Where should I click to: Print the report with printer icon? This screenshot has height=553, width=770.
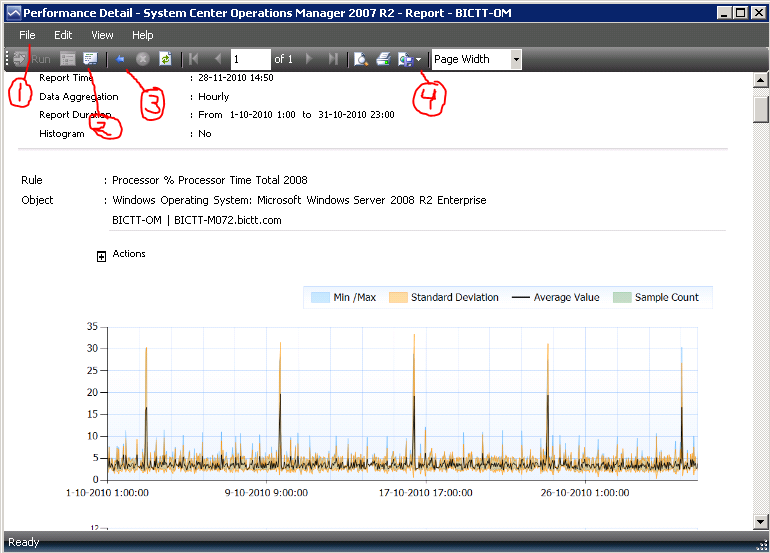click(x=384, y=59)
